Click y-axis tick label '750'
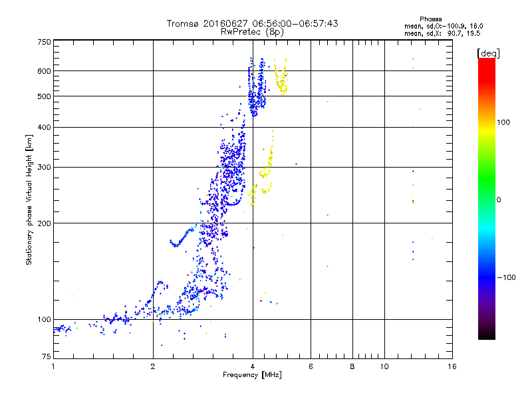The image size is (532, 399). (45, 42)
